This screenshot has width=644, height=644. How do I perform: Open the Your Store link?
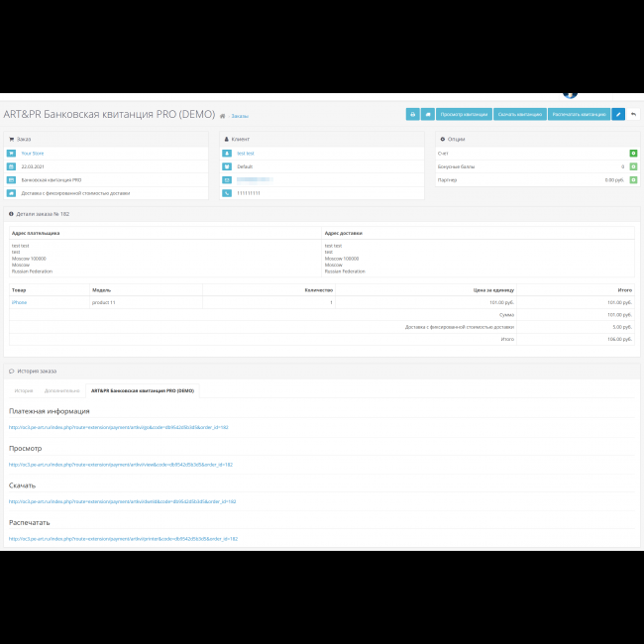(x=33, y=154)
